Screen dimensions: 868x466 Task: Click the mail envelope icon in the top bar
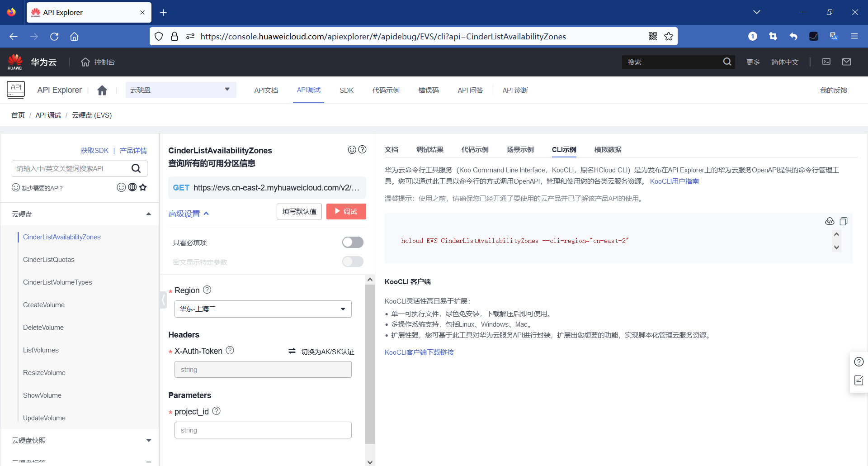click(847, 62)
